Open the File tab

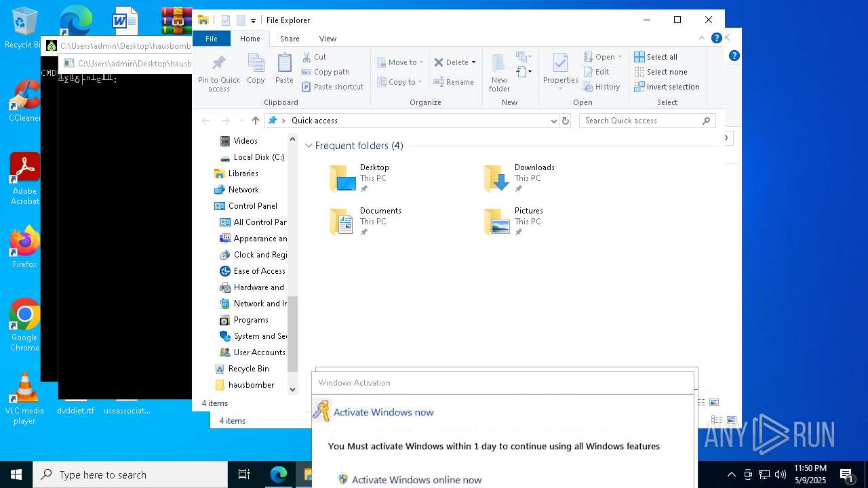pos(212,39)
